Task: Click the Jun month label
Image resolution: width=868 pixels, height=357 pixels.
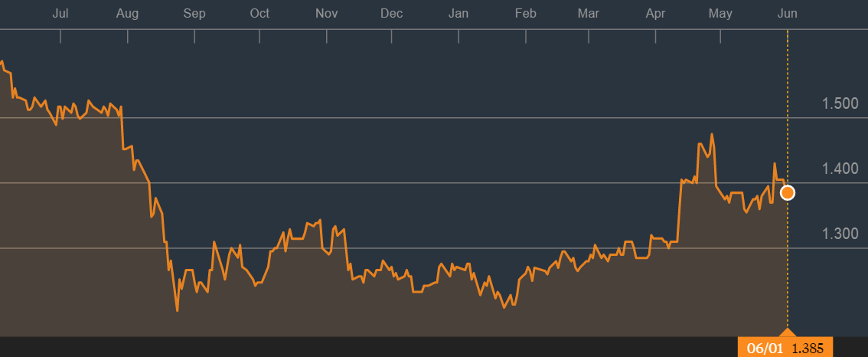Action: click(x=787, y=13)
